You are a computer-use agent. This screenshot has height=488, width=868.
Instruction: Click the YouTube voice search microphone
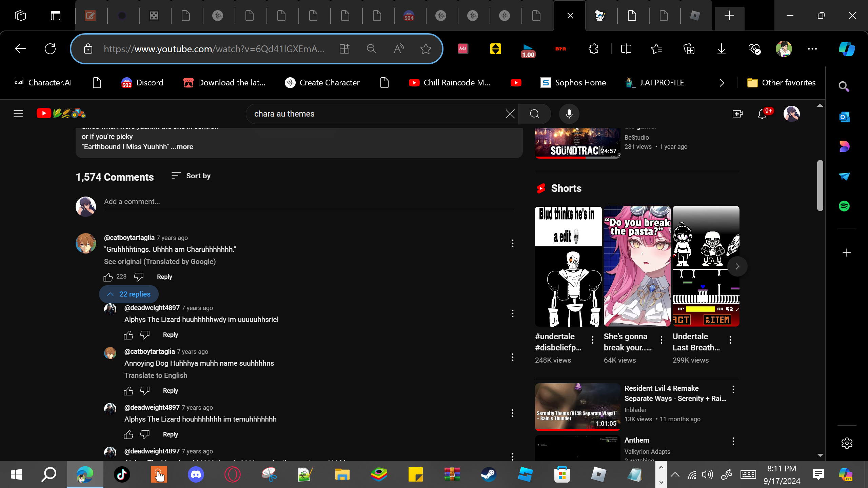569,114
